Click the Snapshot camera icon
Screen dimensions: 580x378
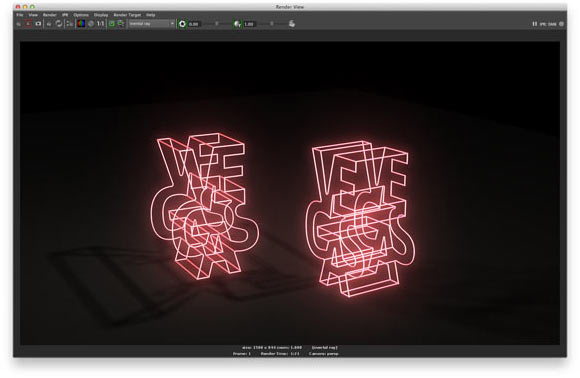pyautogui.click(x=38, y=24)
